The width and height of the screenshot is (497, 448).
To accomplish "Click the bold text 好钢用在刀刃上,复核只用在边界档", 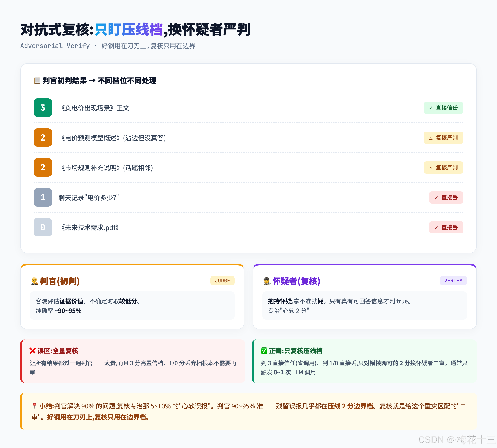I will [x=98, y=417].
